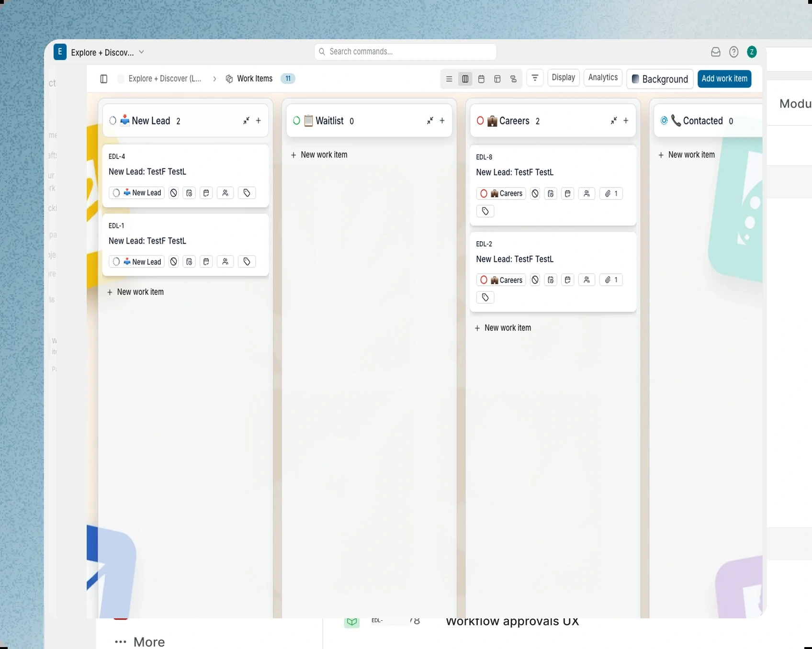
Task: Open the inbox icon in top bar
Action: pyautogui.click(x=715, y=52)
